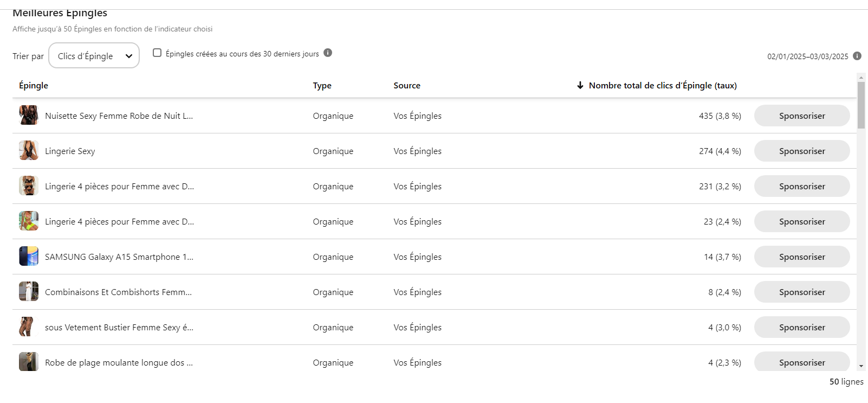Click the 14 (3,7 %) clicks value
This screenshot has width=868, height=403.
click(722, 257)
